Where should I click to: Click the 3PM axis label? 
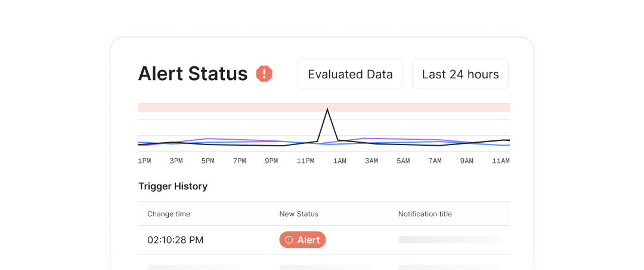point(176,161)
